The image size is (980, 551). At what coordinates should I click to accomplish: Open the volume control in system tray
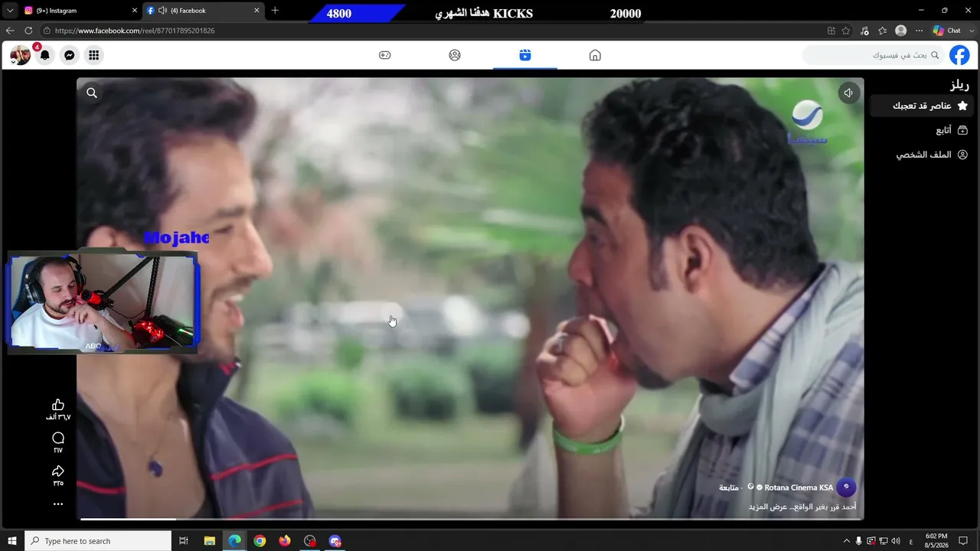pyautogui.click(x=896, y=541)
